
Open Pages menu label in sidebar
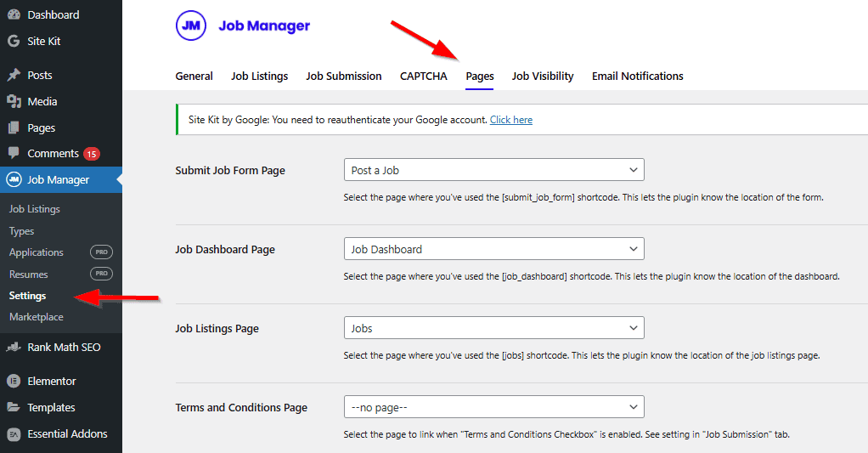click(x=42, y=128)
